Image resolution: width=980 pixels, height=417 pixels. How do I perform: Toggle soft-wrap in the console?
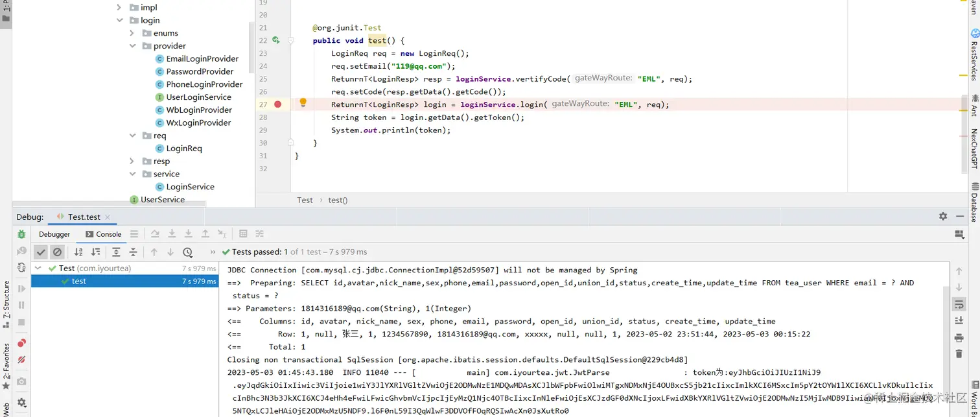tap(959, 304)
